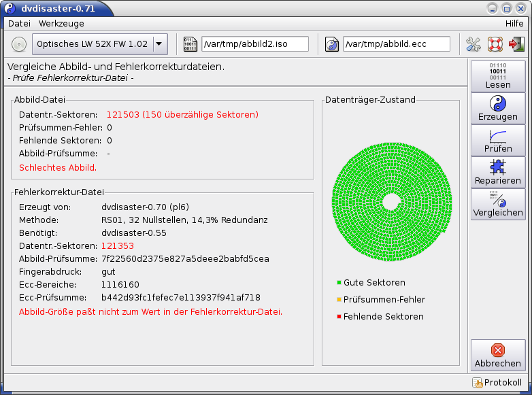Click the CD drive disc icon
The height and width of the screenshot is (395, 532).
pos(19,44)
